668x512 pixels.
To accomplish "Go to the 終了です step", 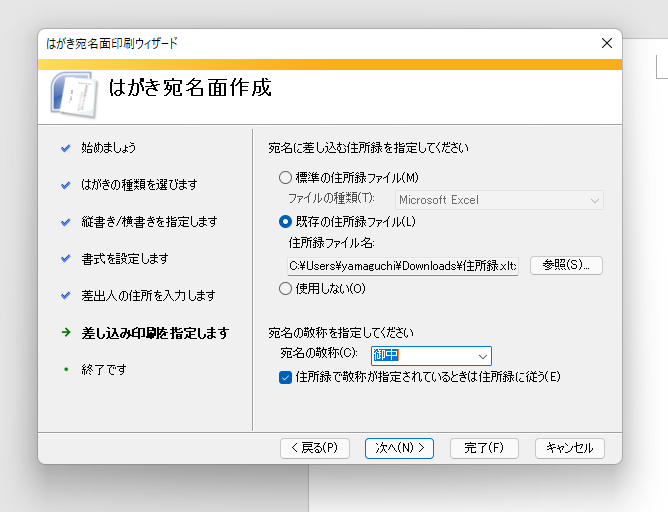I will pyautogui.click(x=104, y=369).
